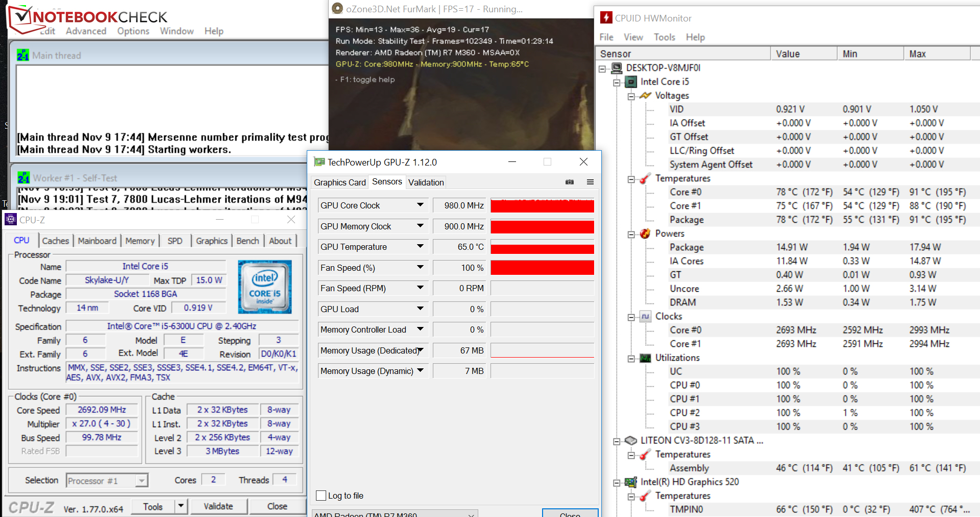Select the DESKTOP-V8MJF0I computer icon in HWMonitor
980x517 pixels.
pos(617,68)
